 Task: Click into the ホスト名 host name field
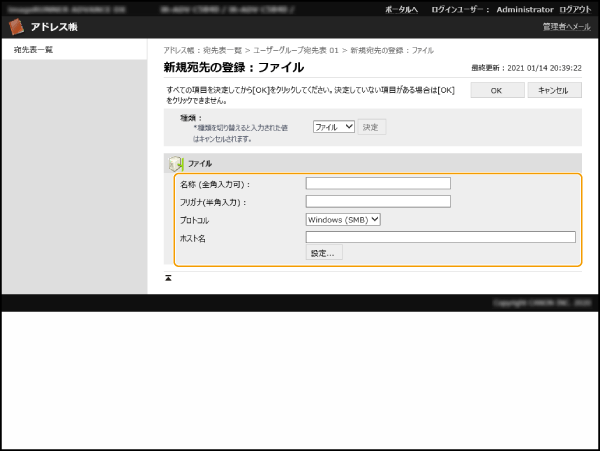click(x=440, y=237)
